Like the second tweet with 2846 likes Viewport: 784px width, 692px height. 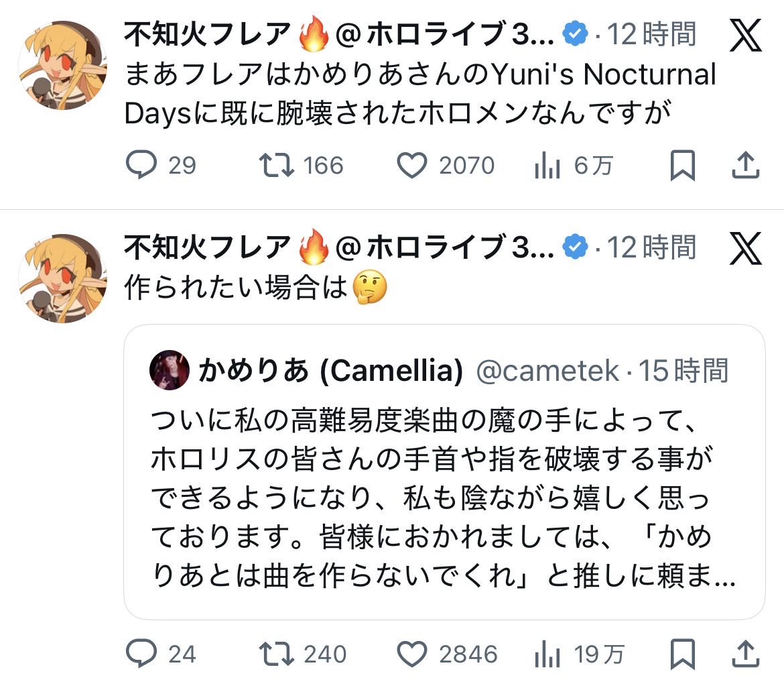click(413, 654)
